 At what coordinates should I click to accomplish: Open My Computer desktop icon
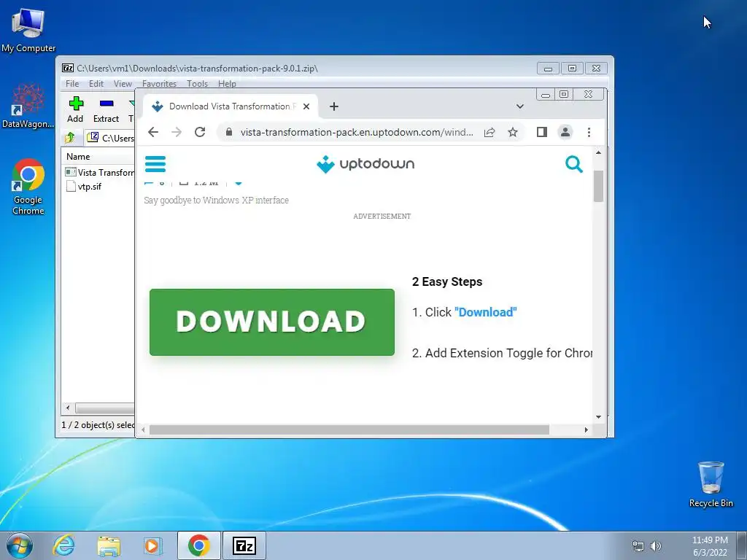pyautogui.click(x=28, y=31)
